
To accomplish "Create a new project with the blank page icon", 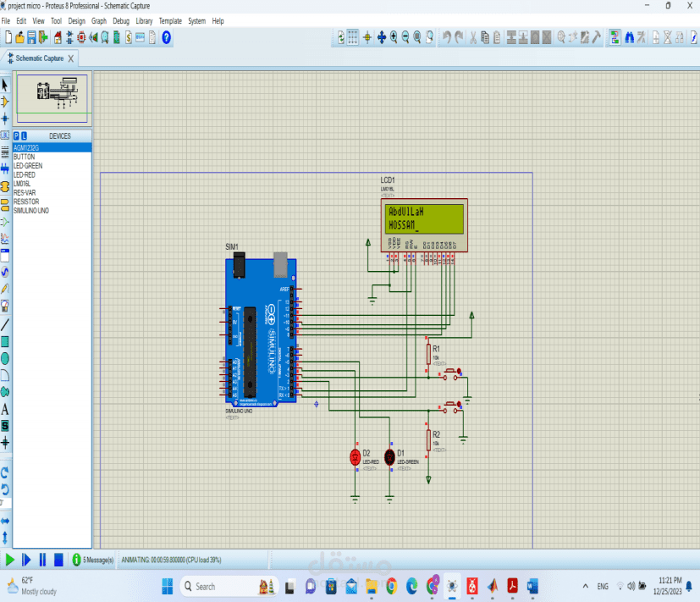I will coord(8,37).
